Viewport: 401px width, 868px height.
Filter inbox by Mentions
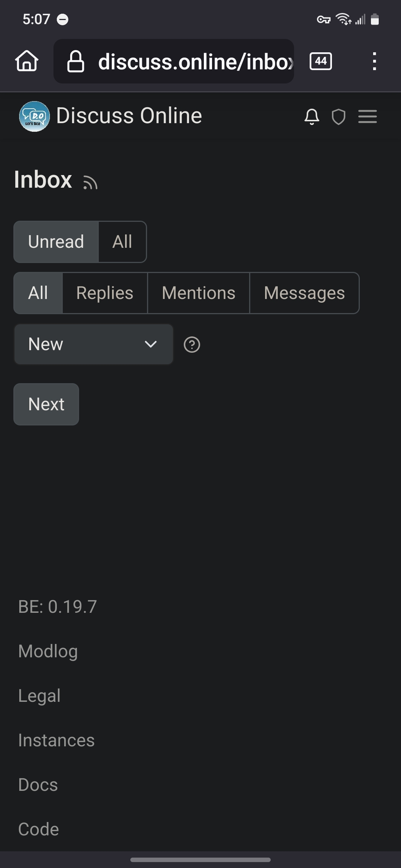[x=199, y=293]
